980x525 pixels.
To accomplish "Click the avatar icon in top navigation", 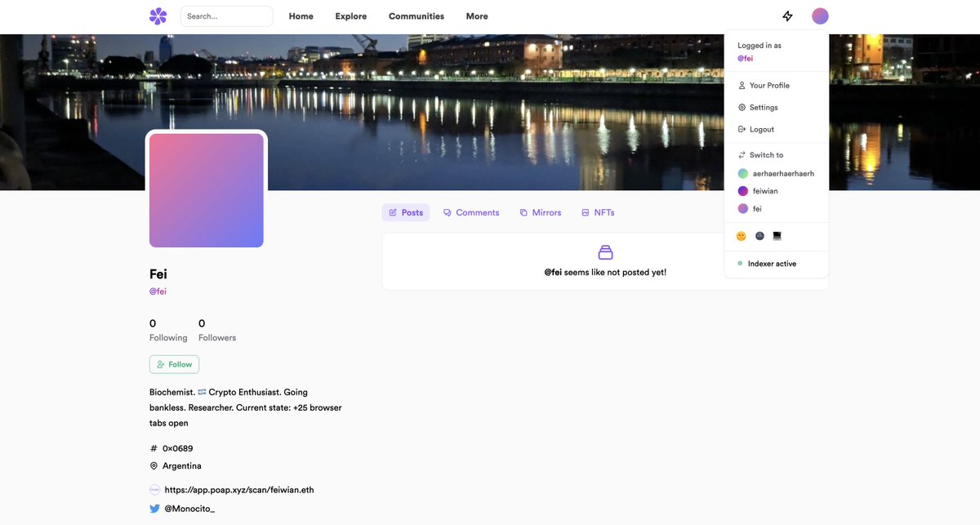I will coord(820,16).
